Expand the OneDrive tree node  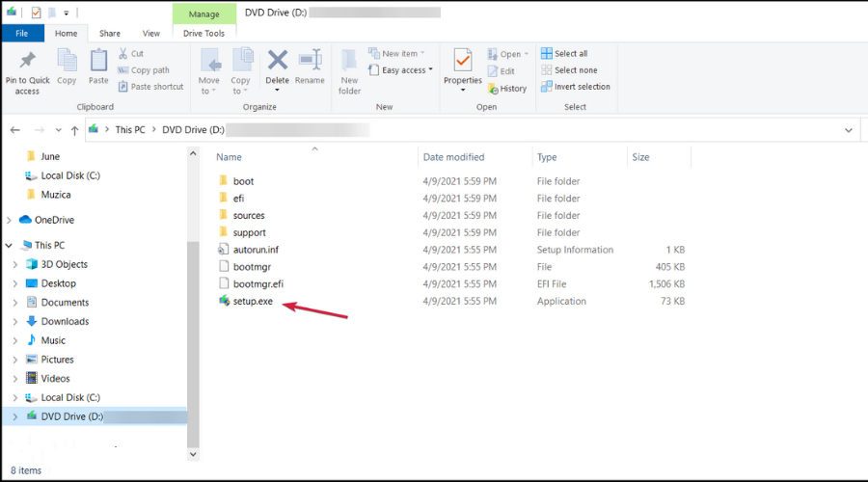coord(11,220)
